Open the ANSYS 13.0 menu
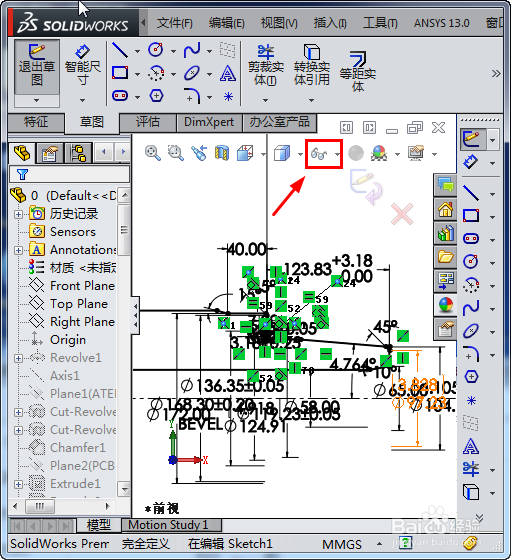Screen dimensions: 511x560 pyautogui.click(x=441, y=23)
